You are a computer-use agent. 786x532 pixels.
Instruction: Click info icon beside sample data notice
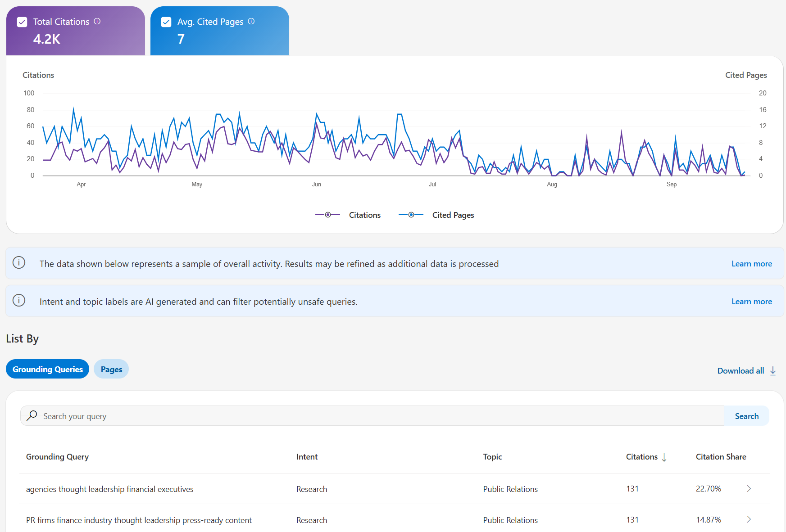pos(19,262)
